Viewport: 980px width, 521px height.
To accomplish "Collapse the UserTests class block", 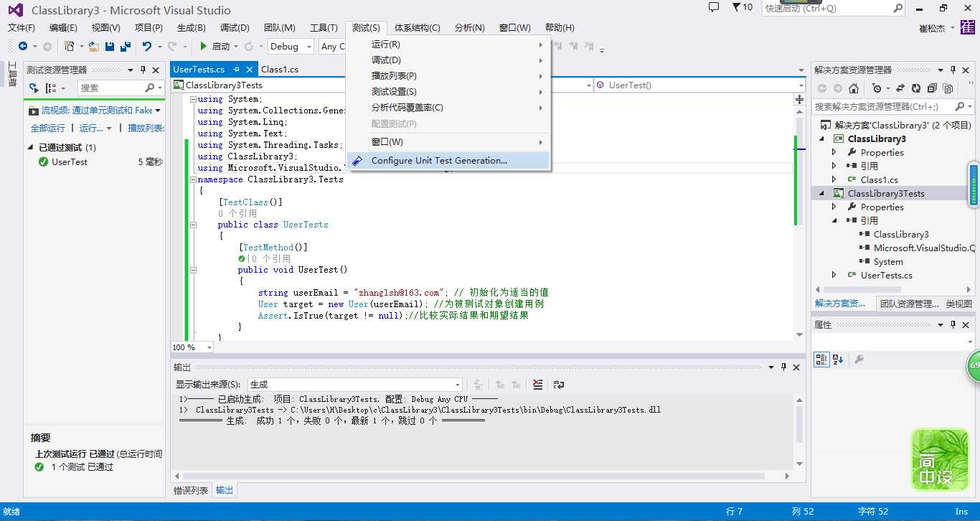I will (193, 225).
